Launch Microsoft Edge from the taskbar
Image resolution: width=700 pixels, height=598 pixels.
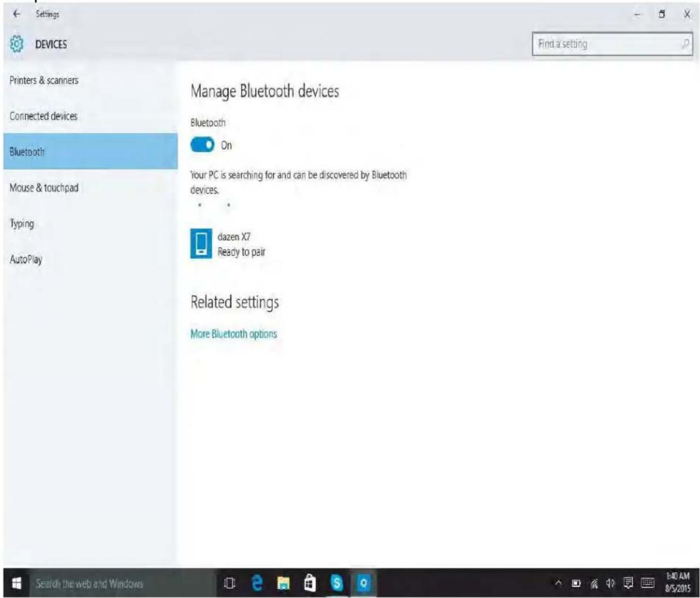257,584
